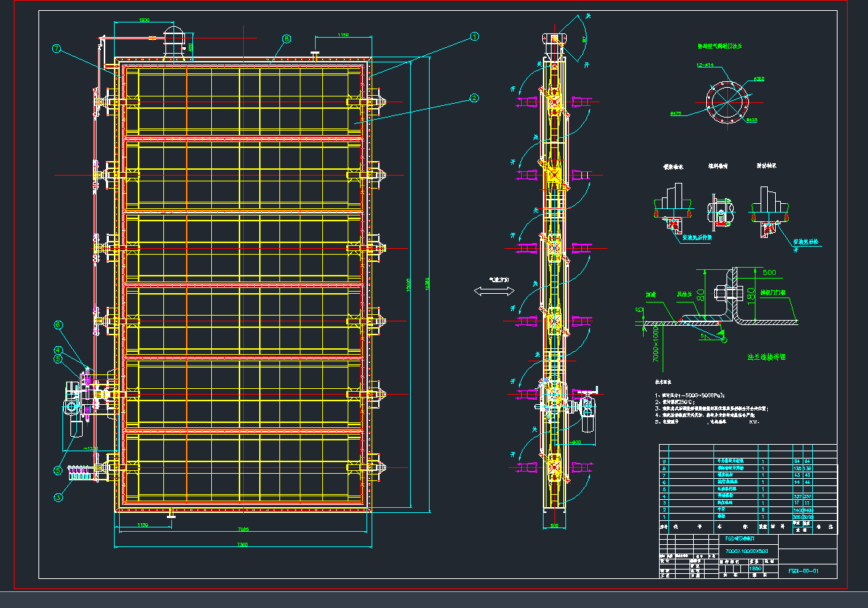
Task: Select the 1150 dimension text at top
Action: point(343,34)
